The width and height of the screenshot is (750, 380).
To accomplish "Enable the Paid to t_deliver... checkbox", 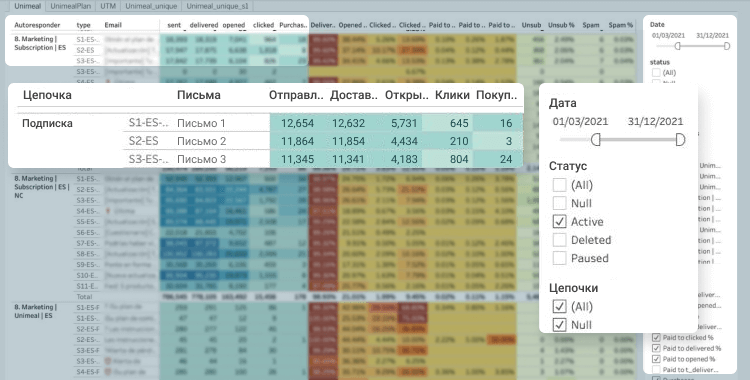I will pyautogui.click(x=656, y=369).
